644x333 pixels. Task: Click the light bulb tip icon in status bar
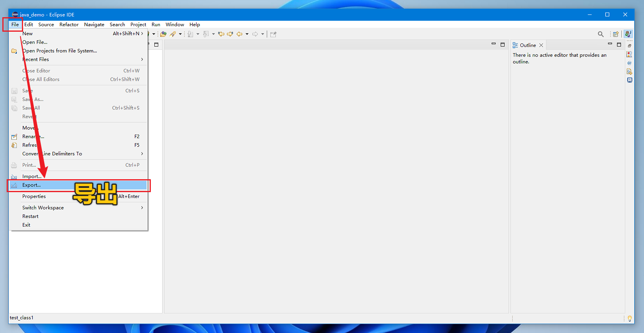coord(630,319)
